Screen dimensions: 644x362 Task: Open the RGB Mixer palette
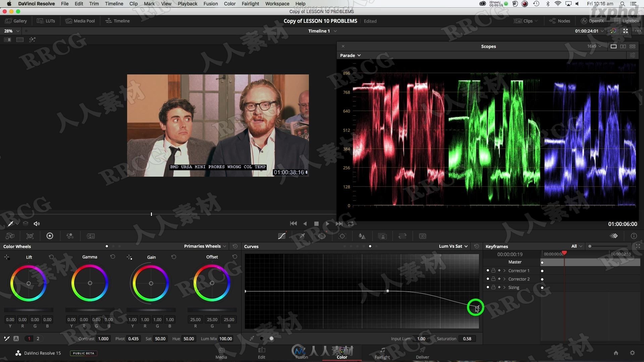70,236
